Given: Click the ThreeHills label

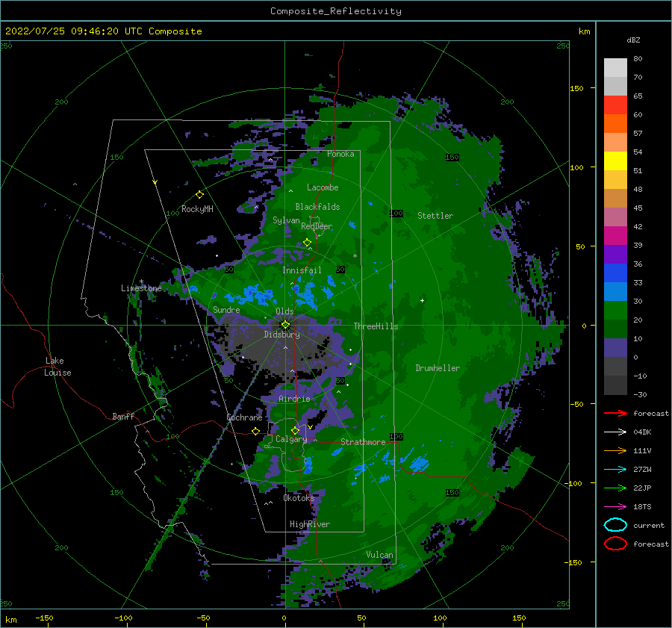Looking at the screenshot, I should 376,326.
